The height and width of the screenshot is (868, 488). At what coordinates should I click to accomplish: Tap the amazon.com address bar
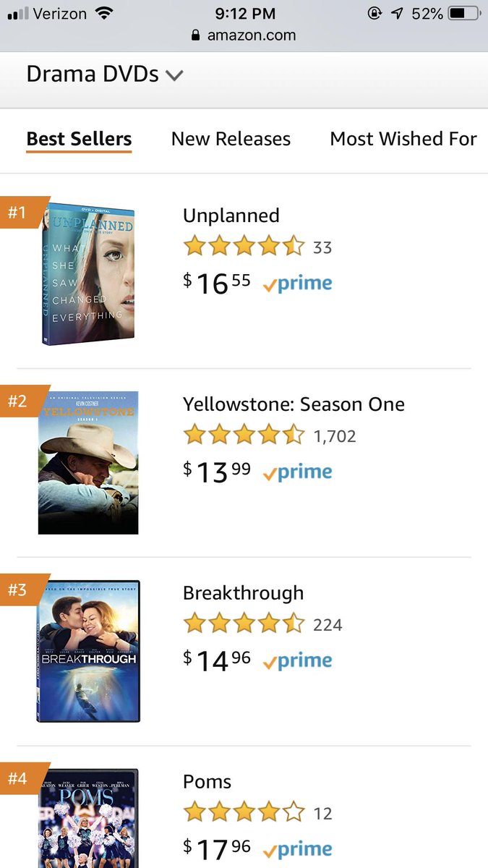[x=244, y=35]
